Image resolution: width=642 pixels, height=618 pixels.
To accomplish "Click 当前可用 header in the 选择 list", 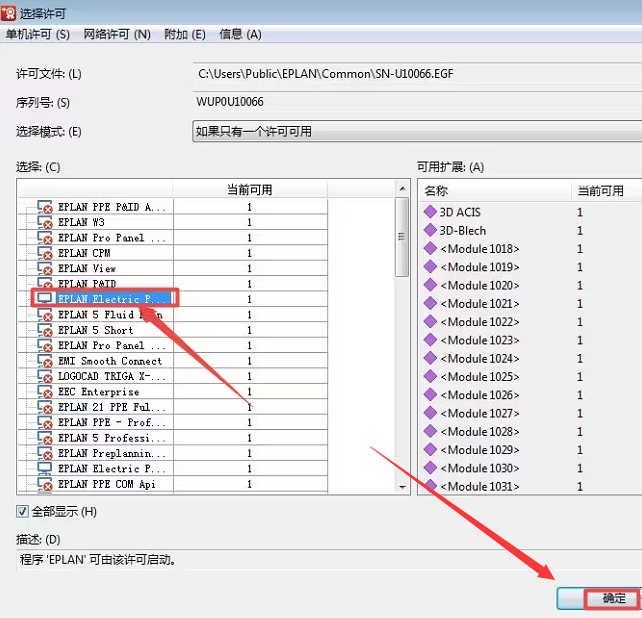I will (x=250, y=190).
